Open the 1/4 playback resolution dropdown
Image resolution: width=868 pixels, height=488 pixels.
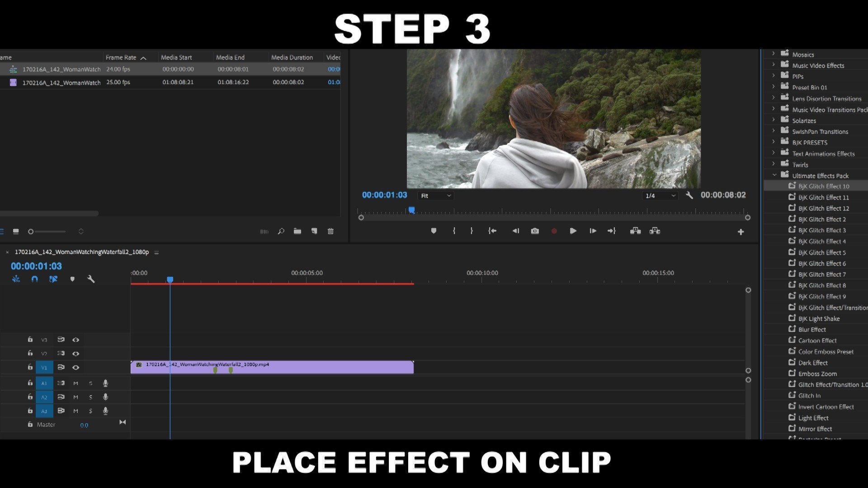[x=660, y=196]
